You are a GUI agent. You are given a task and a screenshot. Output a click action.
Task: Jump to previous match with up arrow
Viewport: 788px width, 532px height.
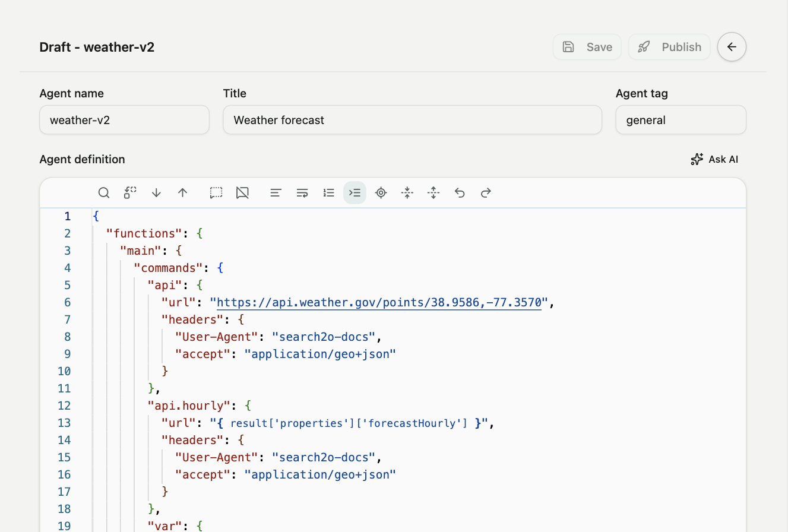(x=183, y=193)
